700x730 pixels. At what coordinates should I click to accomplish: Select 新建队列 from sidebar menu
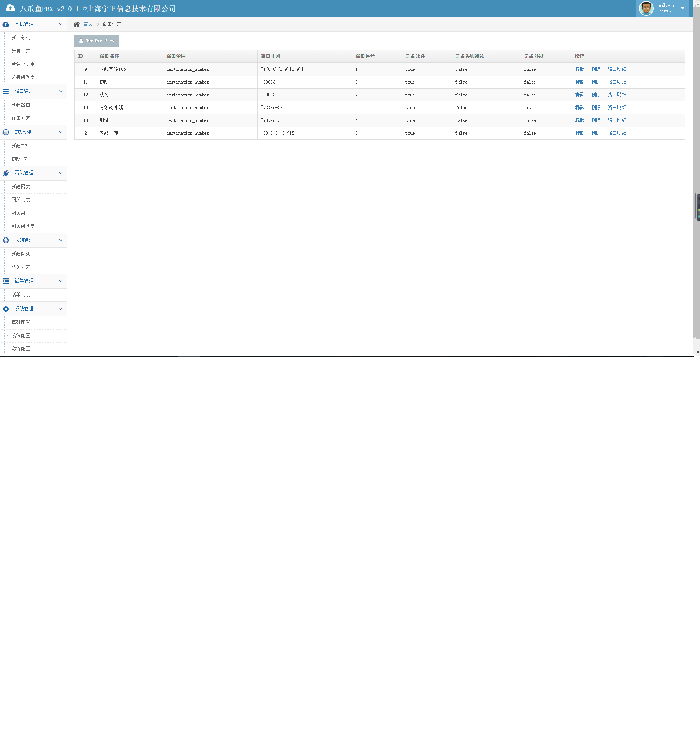click(x=21, y=254)
